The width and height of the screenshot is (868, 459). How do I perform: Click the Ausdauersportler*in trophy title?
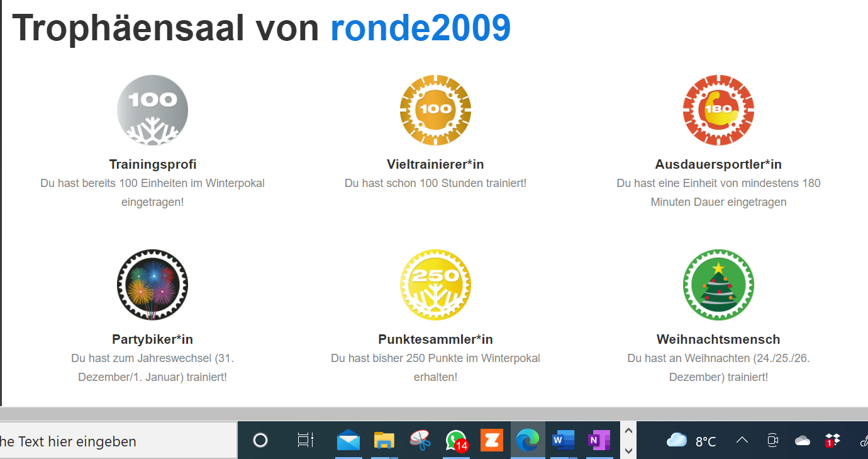click(718, 164)
